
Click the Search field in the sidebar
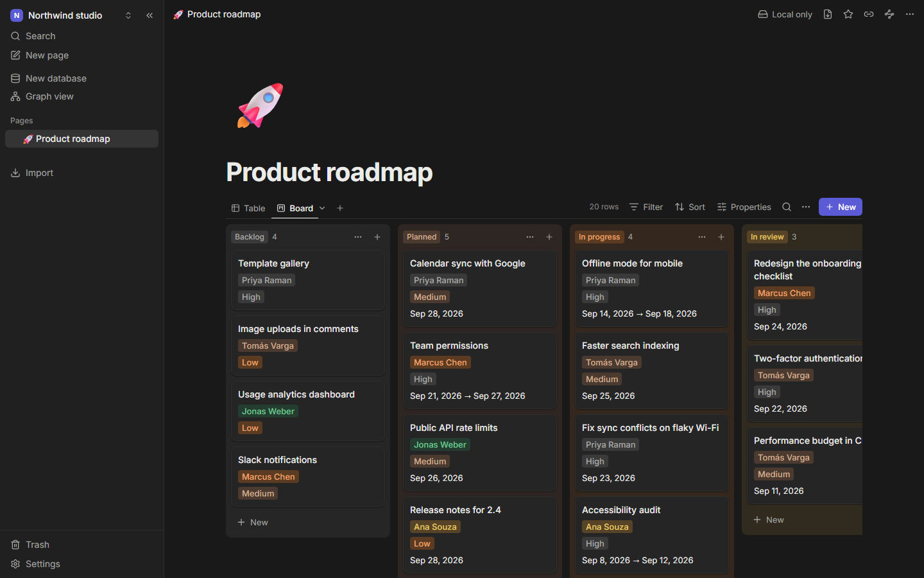[x=82, y=36]
